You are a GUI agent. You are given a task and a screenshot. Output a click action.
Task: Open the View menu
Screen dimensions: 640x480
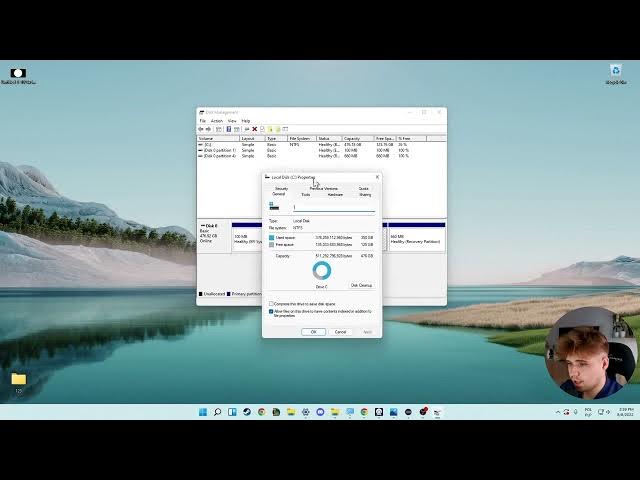pyautogui.click(x=232, y=121)
